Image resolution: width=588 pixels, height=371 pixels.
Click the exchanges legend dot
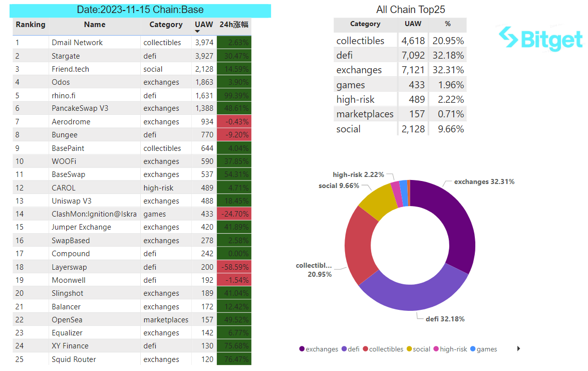pyautogui.click(x=302, y=349)
